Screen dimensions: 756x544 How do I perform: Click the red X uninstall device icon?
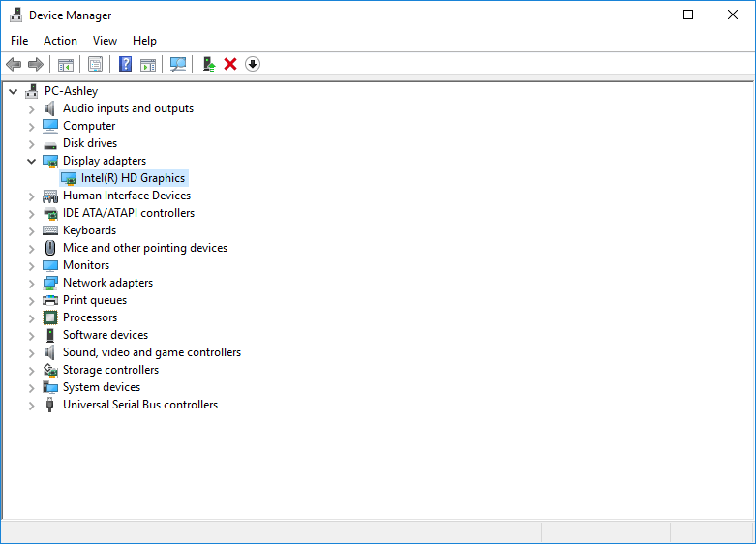(x=230, y=64)
